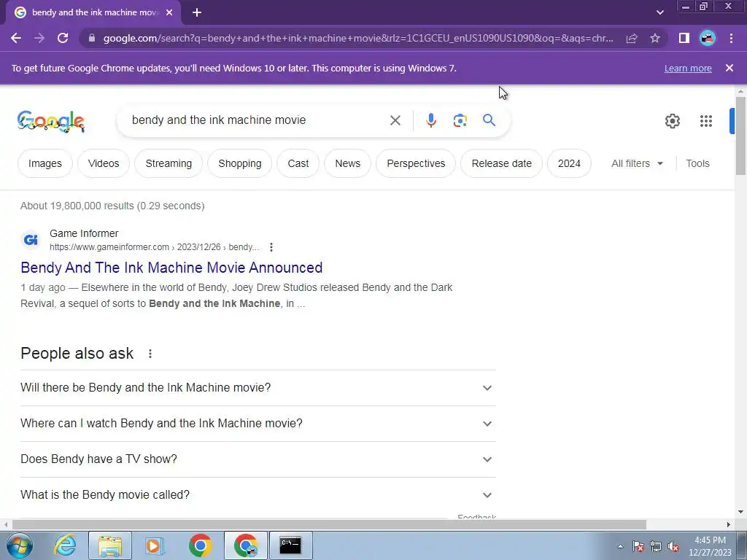Filter results by Shopping
747x560 pixels.
[x=239, y=163]
